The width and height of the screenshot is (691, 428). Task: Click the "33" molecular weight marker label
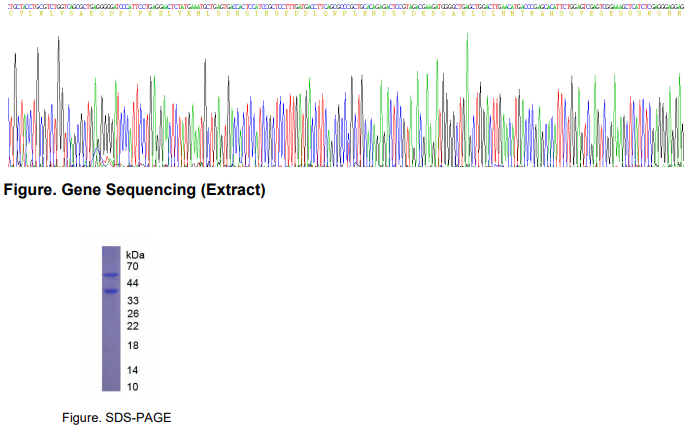tap(133, 301)
